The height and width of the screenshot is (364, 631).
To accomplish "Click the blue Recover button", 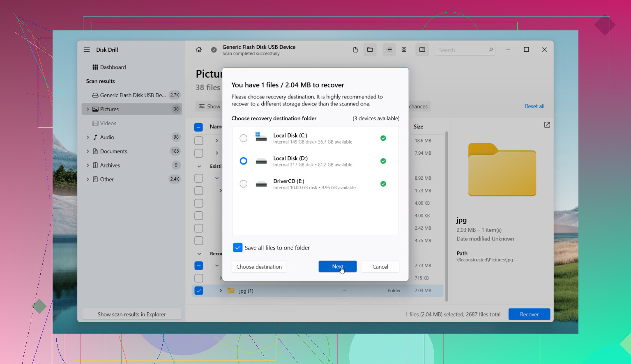I will pos(529,314).
